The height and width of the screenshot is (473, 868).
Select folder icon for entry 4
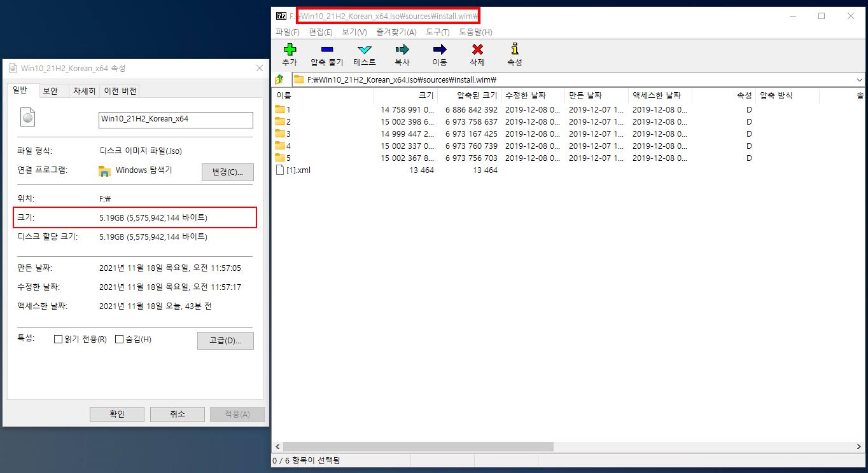point(280,146)
